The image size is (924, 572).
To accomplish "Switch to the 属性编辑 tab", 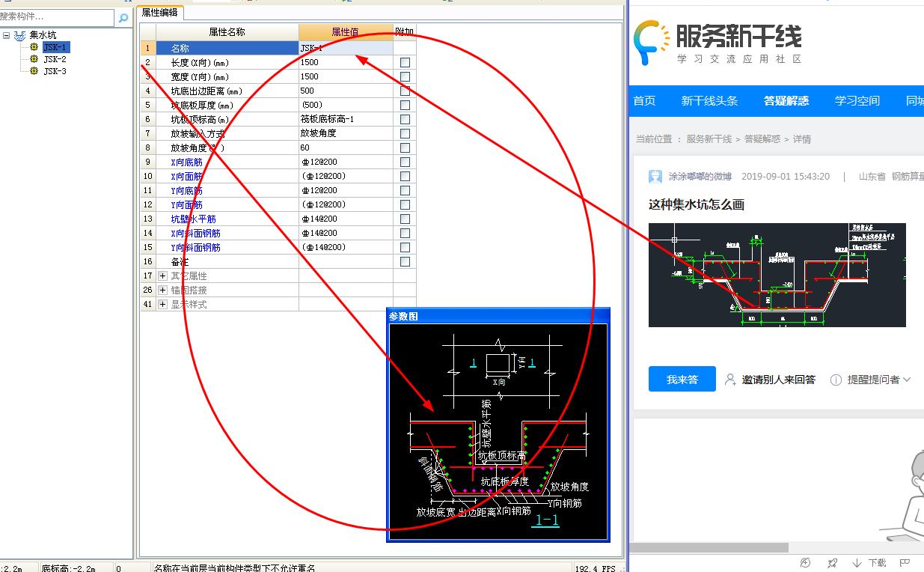I will tap(159, 12).
